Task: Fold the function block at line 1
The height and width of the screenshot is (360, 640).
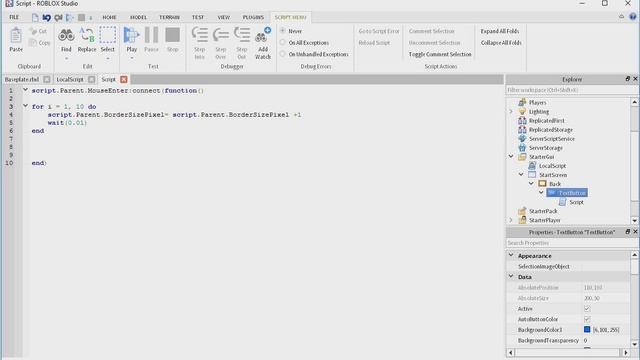Action: (x=25, y=90)
